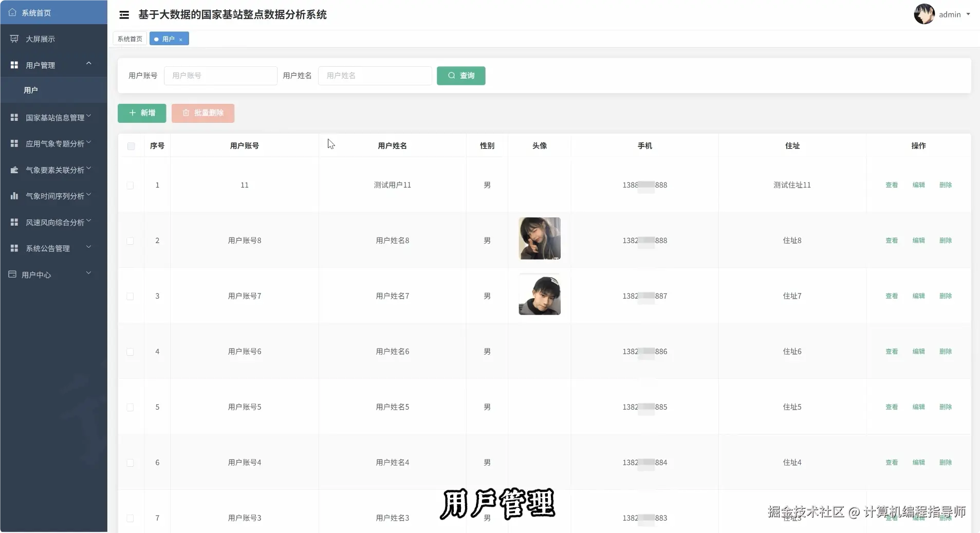Expand the 用户中心 menu
Image resolution: width=980 pixels, height=533 pixels.
[x=88, y=273]
